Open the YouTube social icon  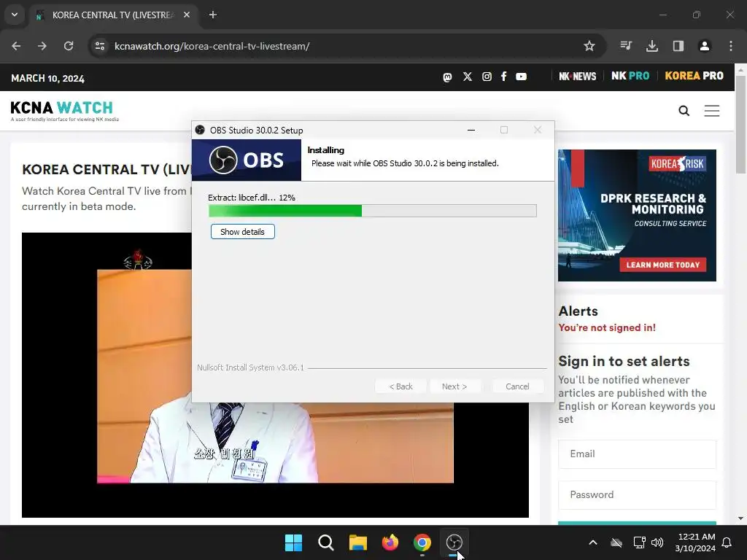coord(521,77)
